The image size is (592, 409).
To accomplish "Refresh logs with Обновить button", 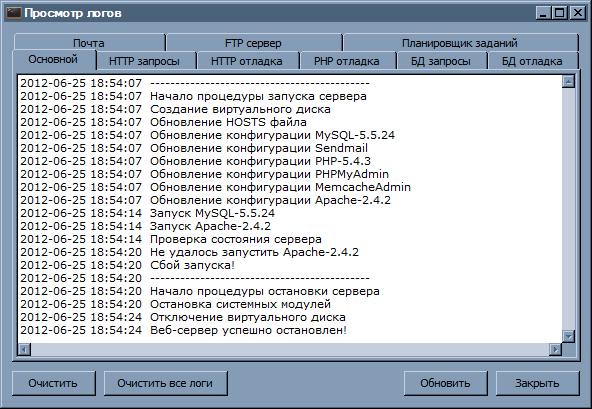I will click(x=446, y=383).
